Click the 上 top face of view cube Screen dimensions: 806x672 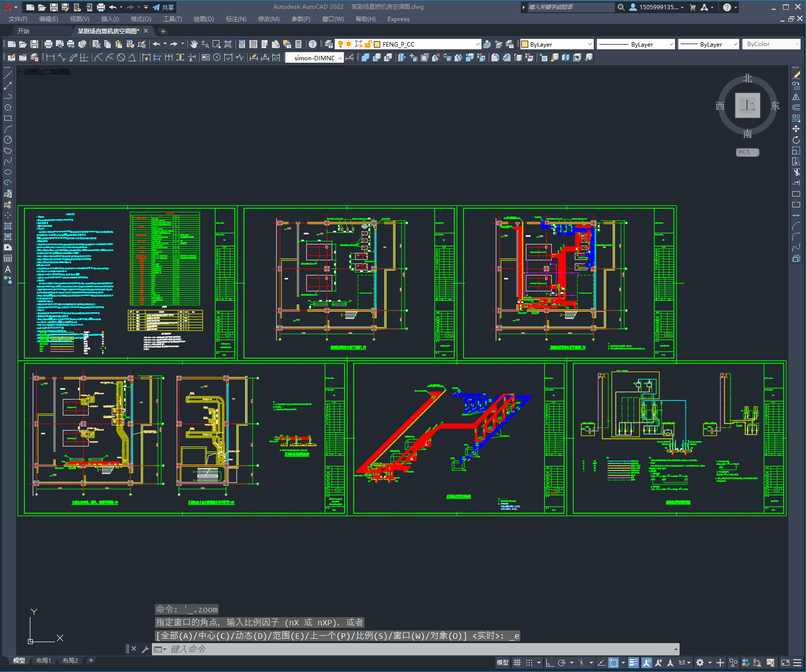coord(747,105)
